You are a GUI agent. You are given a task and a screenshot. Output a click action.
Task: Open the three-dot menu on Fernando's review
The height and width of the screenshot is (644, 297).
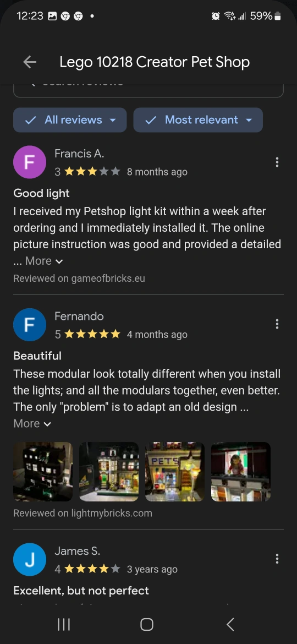(x=277, y=324)
